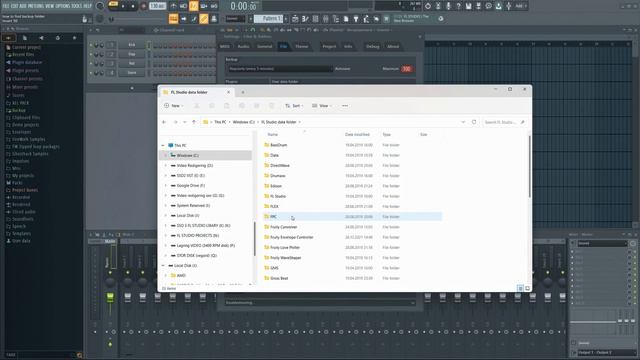Open the View menu in File Explorer
Viewport: 640px width, 360px height.
(x=322, y=106)
